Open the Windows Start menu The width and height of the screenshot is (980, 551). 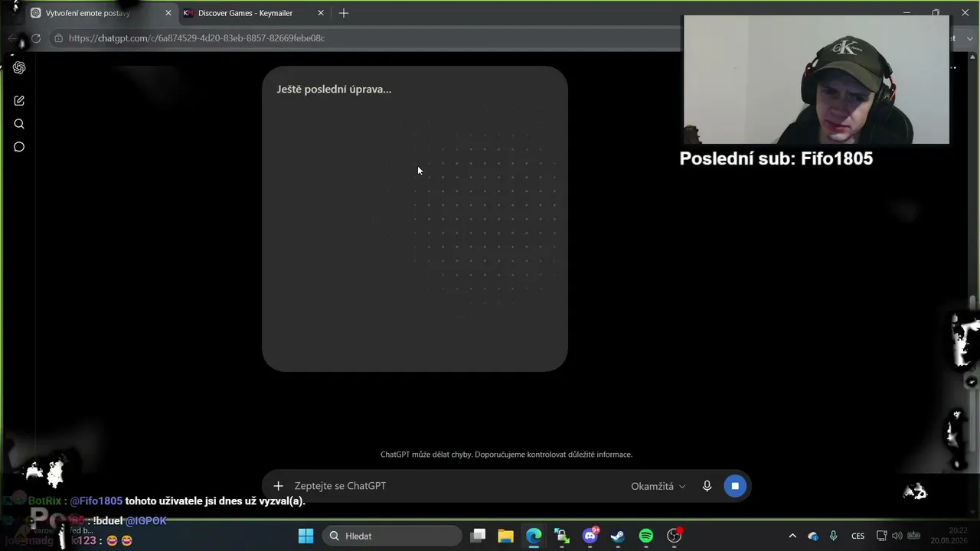(305, 536)
